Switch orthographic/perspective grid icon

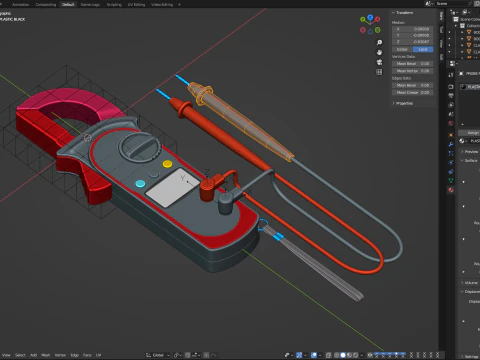[379, 72]
